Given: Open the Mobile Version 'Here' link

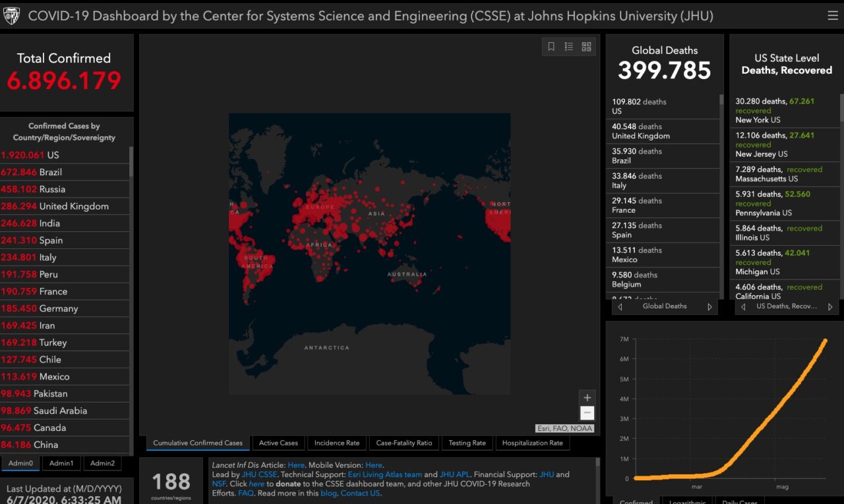Looking at the screenshot, I should [374, 465].
